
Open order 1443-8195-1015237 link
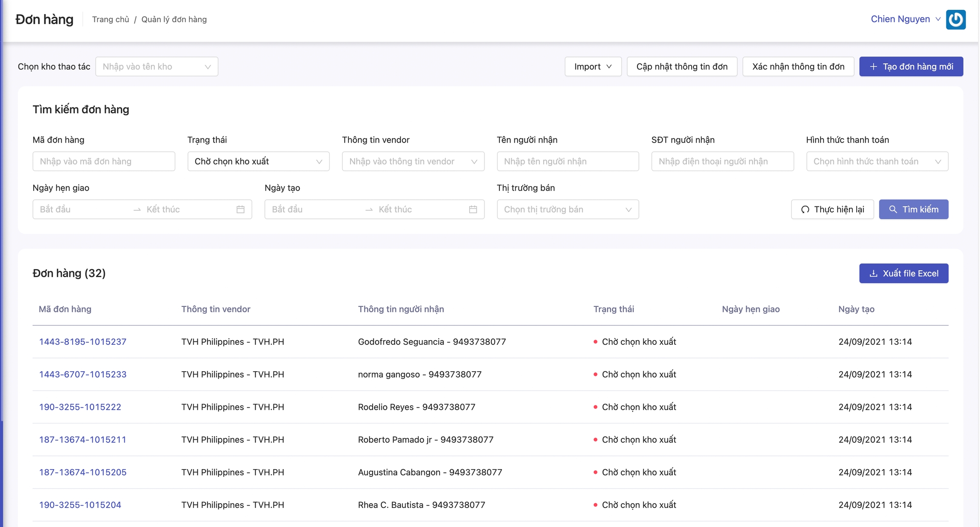tap(83, 342)
